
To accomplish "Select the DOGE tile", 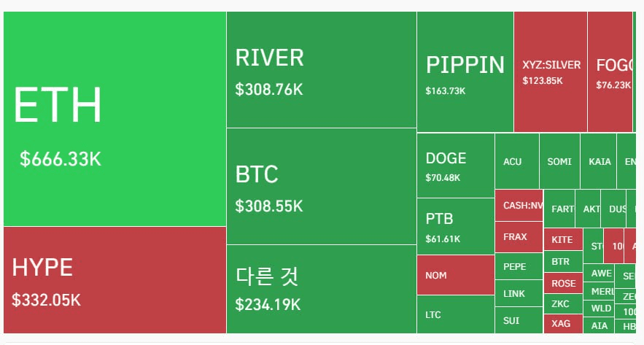I will [x=456, y=166].
